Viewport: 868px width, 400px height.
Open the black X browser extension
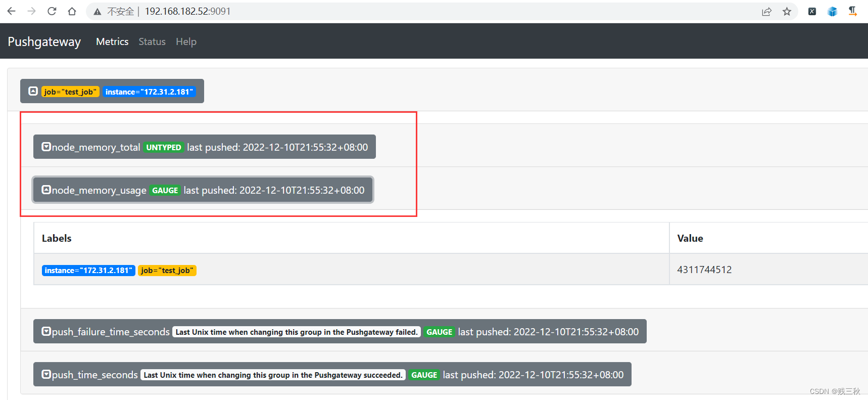[x=812, y=12]
